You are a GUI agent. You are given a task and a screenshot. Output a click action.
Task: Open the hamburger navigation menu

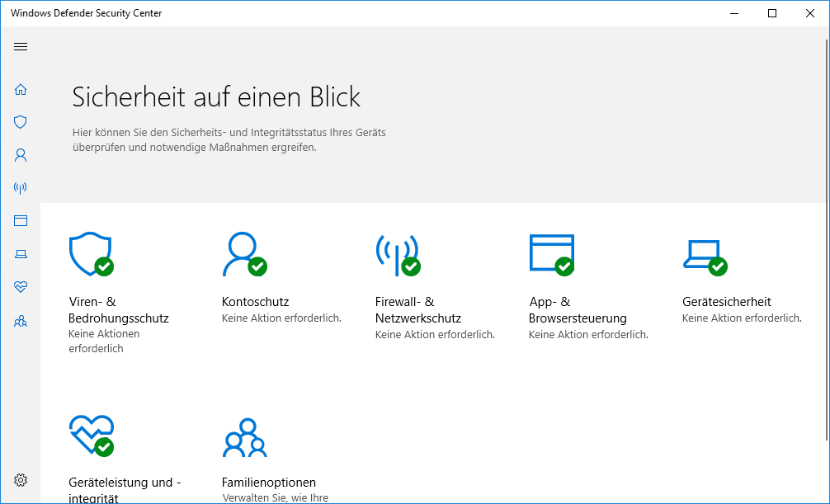click(21, 46)
